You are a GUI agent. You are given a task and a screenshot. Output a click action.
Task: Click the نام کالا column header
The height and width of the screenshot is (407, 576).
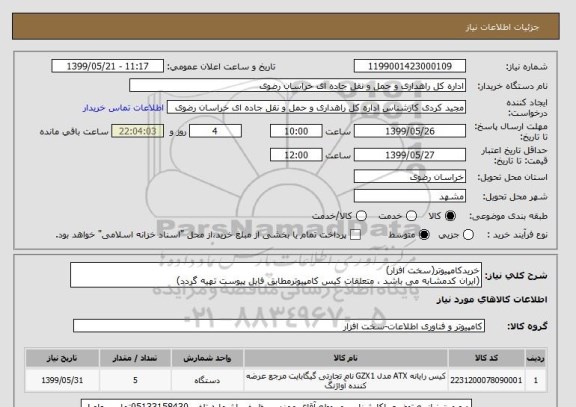coord(346,358)
